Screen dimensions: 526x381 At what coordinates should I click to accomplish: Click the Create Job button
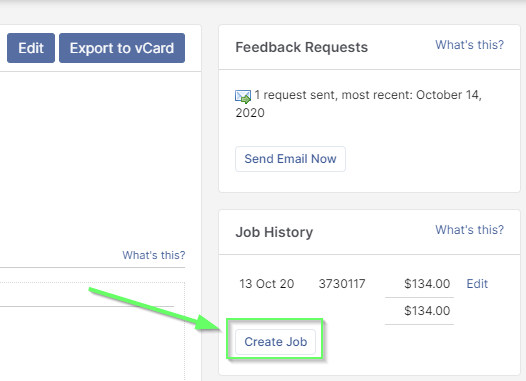pyautogui.click(x=275, y=342)
